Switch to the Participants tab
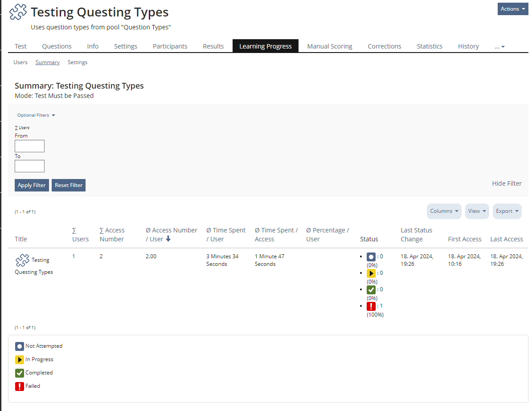532x411 pixels. point(170,46)
